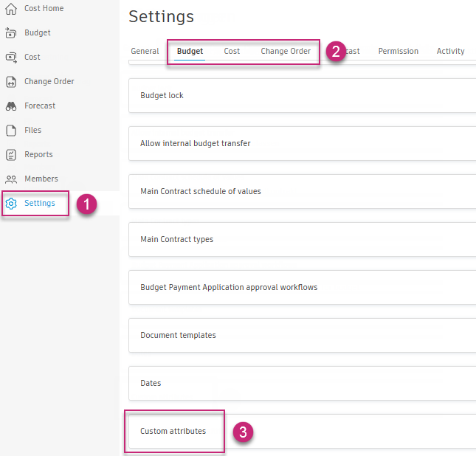The image size is (476, 456).
Task: Switch to the General settings tab
Action: click(145, 52)
